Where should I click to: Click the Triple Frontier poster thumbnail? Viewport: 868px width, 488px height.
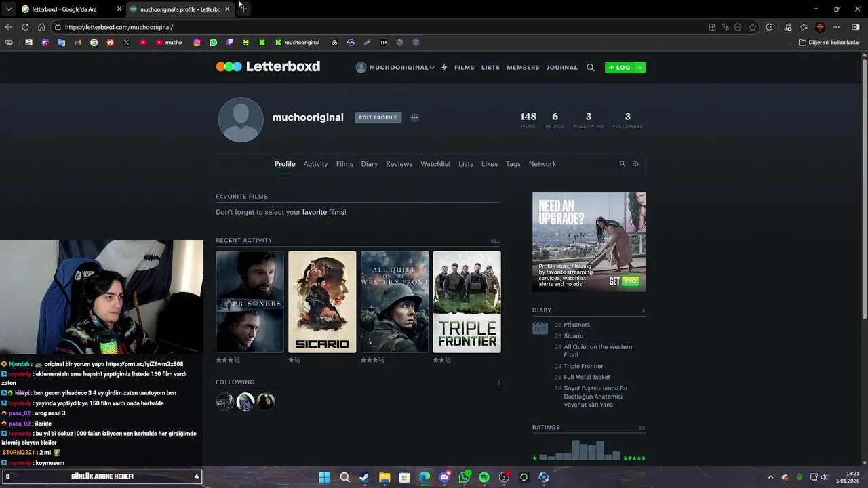pyautogui.click(x=467, y=302)
